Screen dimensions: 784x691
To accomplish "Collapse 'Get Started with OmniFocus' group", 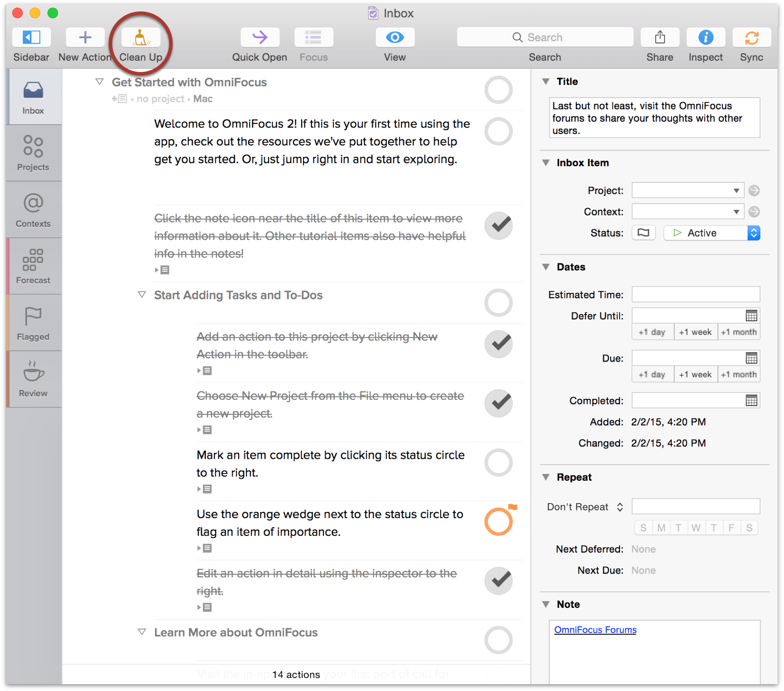I will pos(100,82).
